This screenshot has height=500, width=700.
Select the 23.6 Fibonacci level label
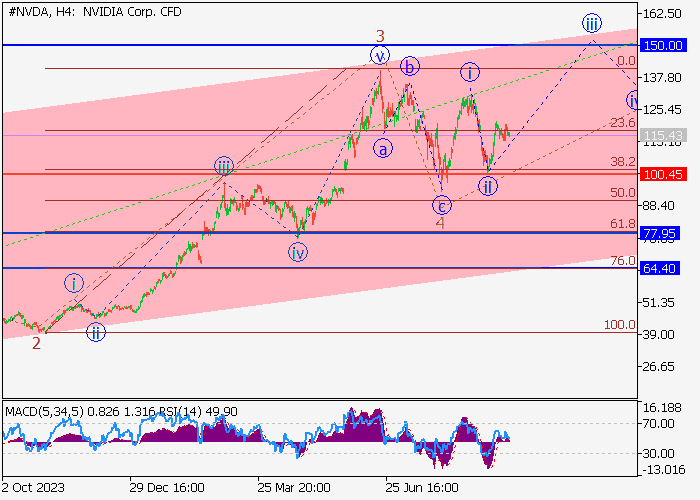tap(623, 122)
